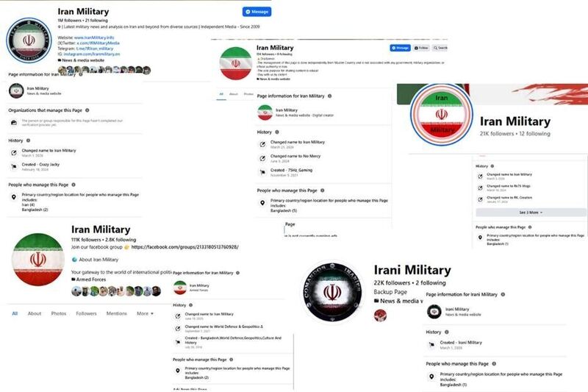Open the instagram.com/iranmilitary.en link
588x392 pixels.
(x=92, y=54)
